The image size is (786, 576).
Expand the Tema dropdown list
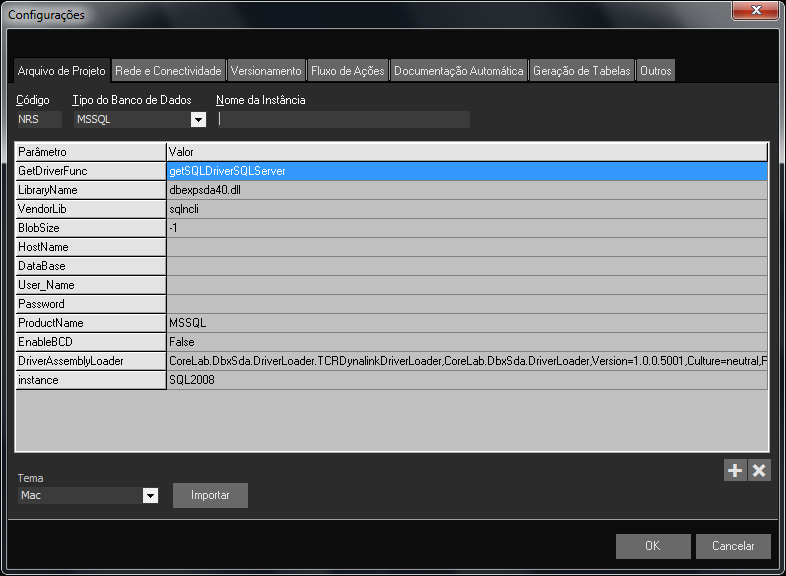point(151,496)
